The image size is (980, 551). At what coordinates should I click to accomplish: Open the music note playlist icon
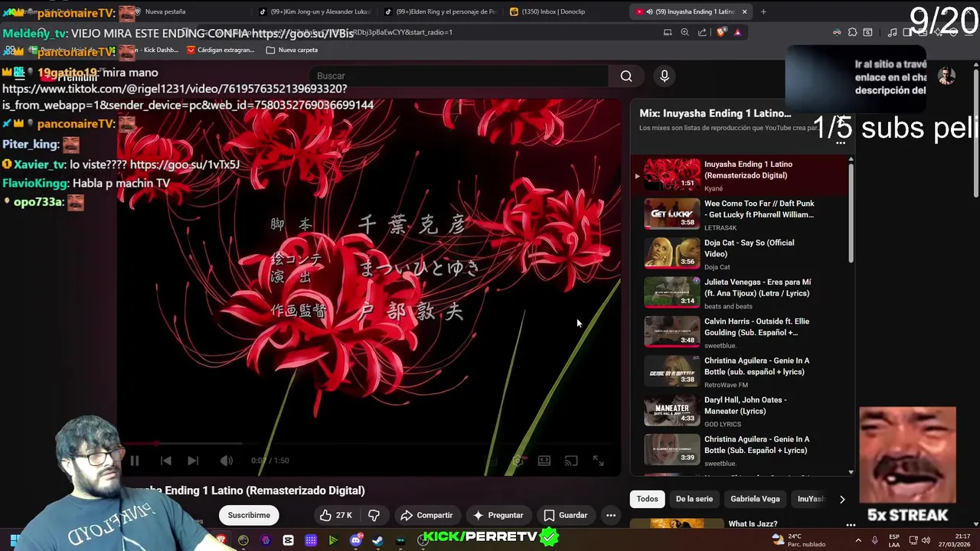(892, 32)
